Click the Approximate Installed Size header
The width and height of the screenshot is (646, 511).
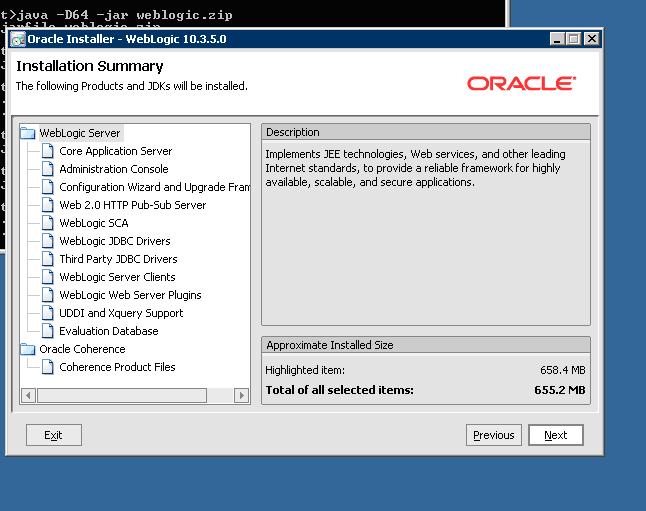tap(426, 345)
